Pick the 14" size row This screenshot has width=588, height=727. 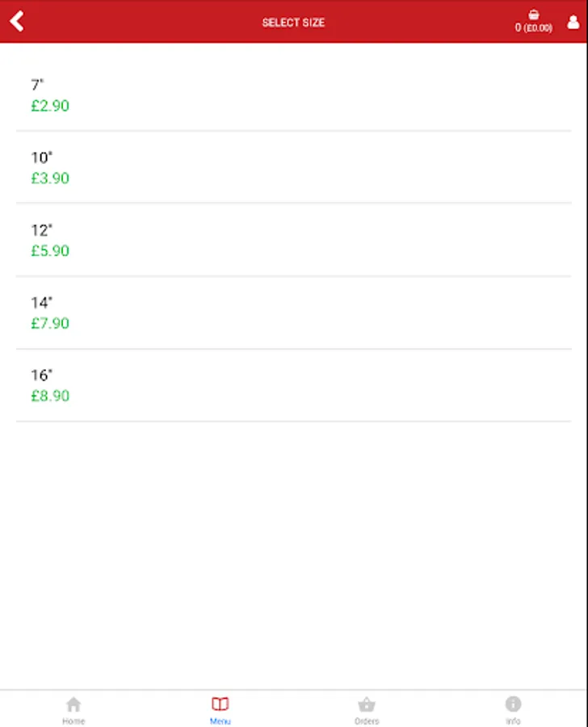pyautogui.click(x=293, y=313)
